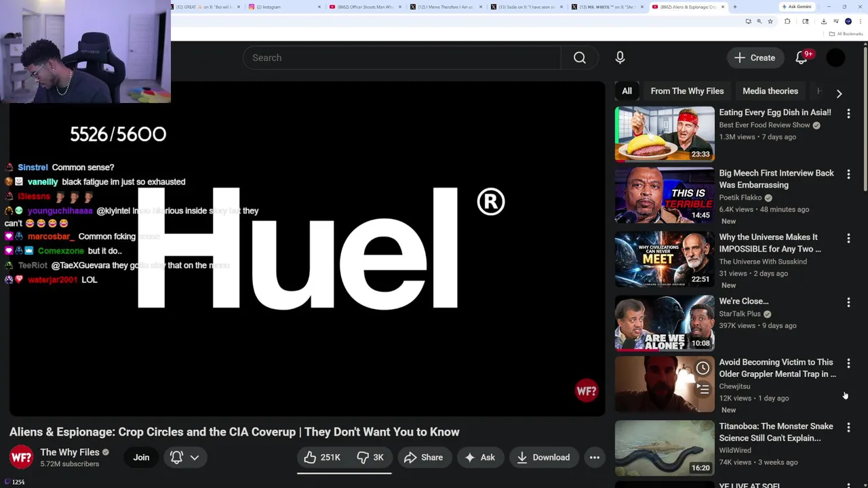Click Avoid Becoming Victim video title
Viewport: 868px width, 488px height.
coord(777,368)
